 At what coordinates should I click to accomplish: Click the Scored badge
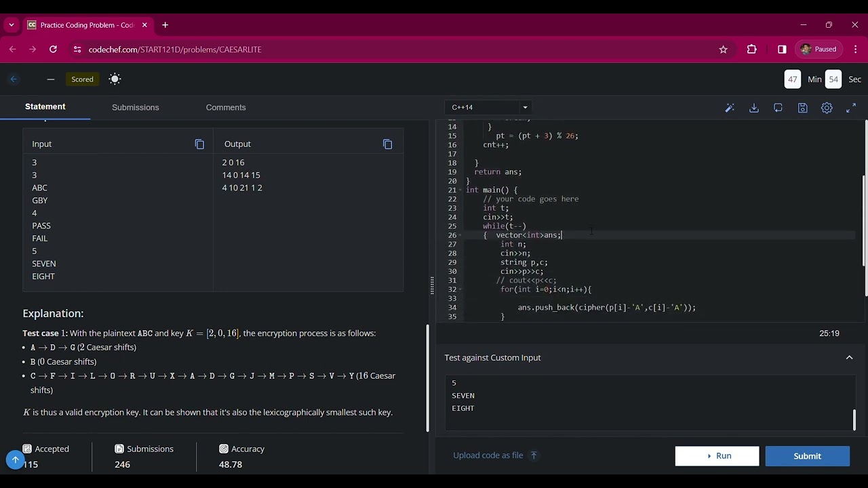[82, 79]
